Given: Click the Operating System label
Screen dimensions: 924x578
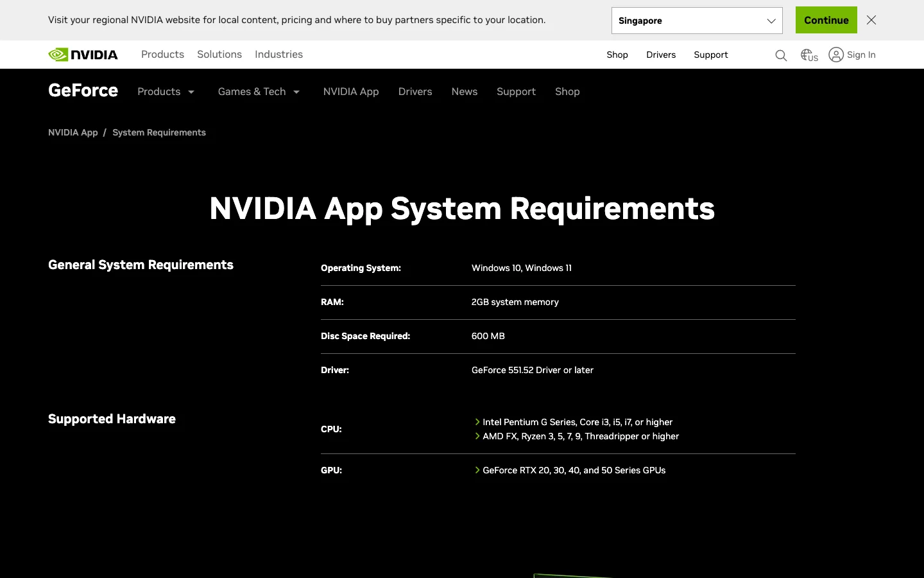Looking at the screenshot, I should (361, 268).
